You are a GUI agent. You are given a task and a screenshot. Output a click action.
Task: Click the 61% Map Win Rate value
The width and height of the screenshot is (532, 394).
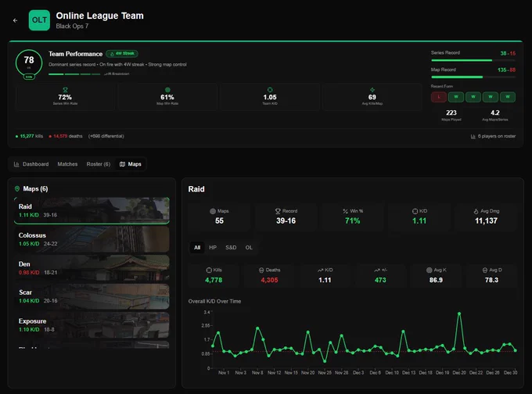pos(167,97)
